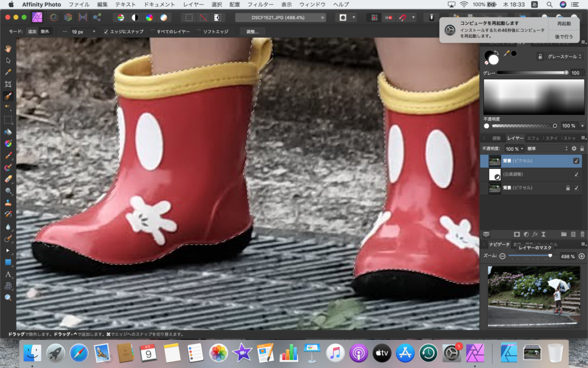Apply Auto Colors from the toolbar
The width and height of the screenshot is (588, 368).
click(x=149, y=18)
